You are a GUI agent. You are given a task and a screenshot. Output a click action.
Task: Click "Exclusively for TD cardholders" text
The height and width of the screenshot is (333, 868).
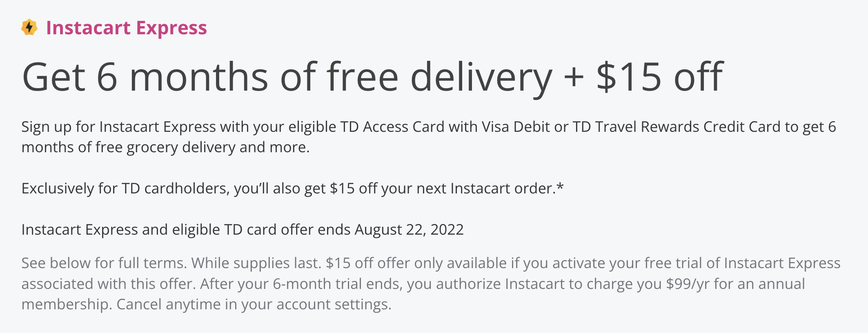tap(125, 189)
